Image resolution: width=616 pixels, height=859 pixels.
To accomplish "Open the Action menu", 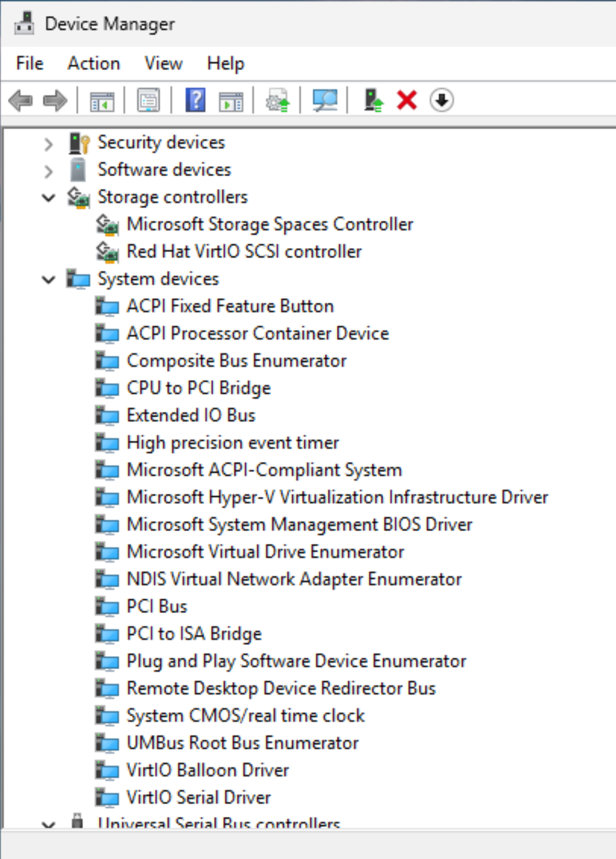I will 94,63.
